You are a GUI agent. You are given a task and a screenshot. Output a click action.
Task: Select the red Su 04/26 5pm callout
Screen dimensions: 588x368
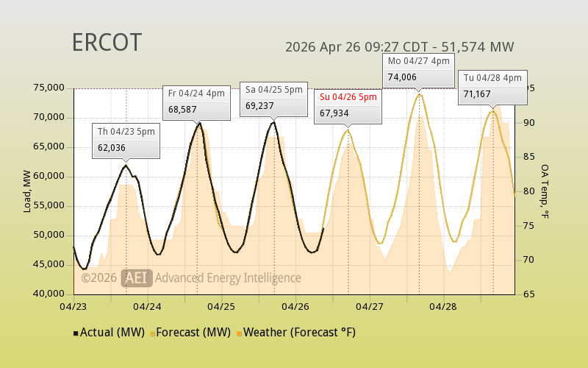point(348,105)
